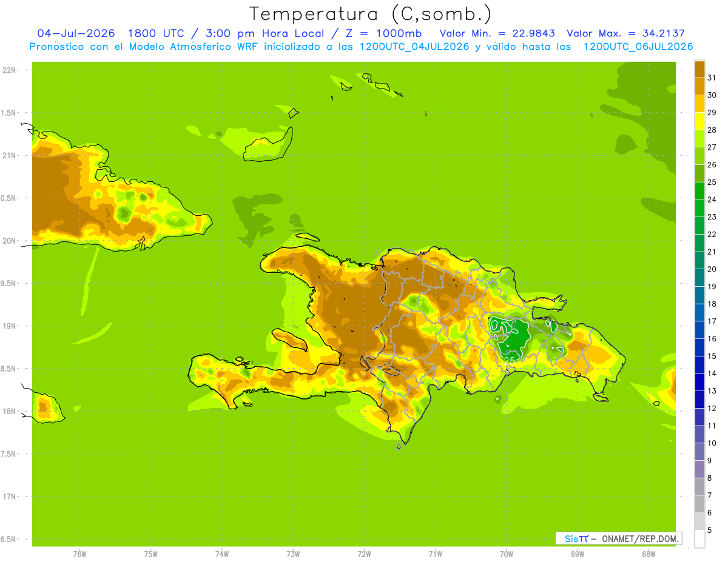Image resolution: width=728 pixels, height=562 pixels.
Task: Click the '75W' longitude label
Action: 151,554
